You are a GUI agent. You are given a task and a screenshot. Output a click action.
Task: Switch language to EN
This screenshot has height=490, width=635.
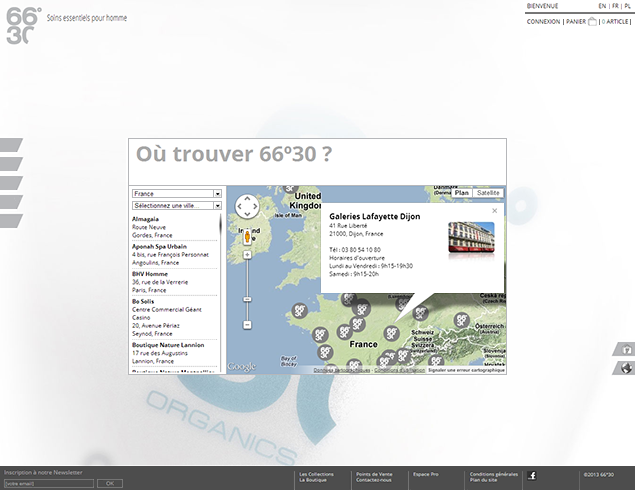602,6
